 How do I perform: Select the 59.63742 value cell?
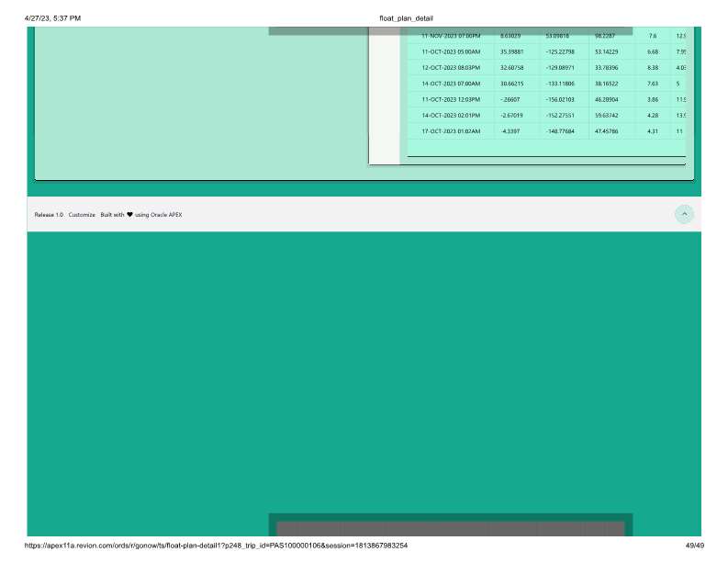[607, 115]
